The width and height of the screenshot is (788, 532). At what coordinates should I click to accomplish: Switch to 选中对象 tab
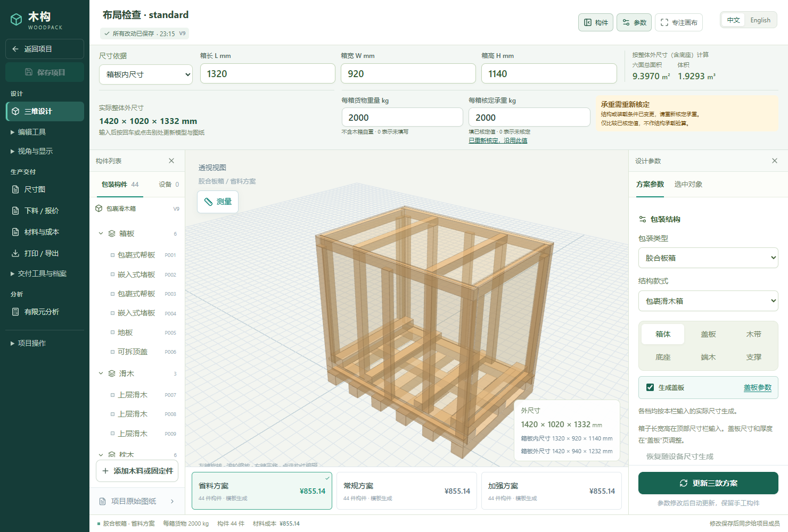coord(688,184)
